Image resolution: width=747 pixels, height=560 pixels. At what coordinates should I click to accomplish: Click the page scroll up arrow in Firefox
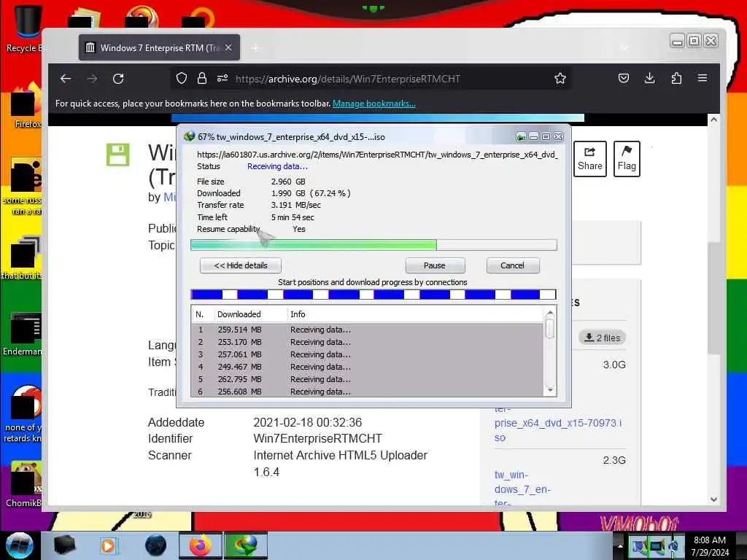pyautogui.click(x=713, y=120)
